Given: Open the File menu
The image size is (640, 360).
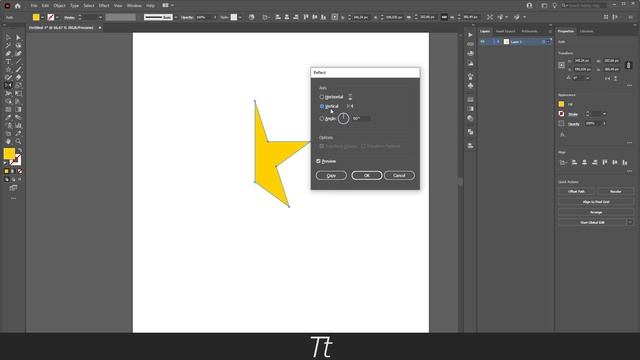Looking at the screenshot, I should pos(34,6).
